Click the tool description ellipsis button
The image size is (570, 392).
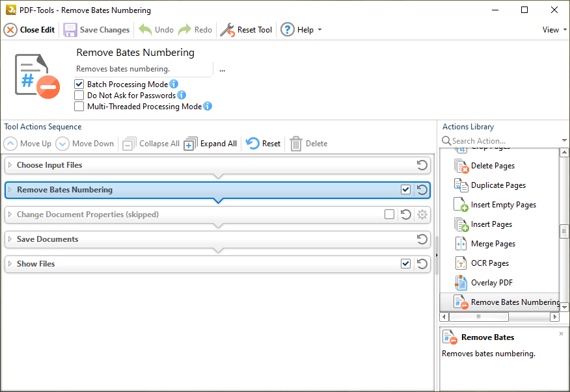[x=222, y=70]
